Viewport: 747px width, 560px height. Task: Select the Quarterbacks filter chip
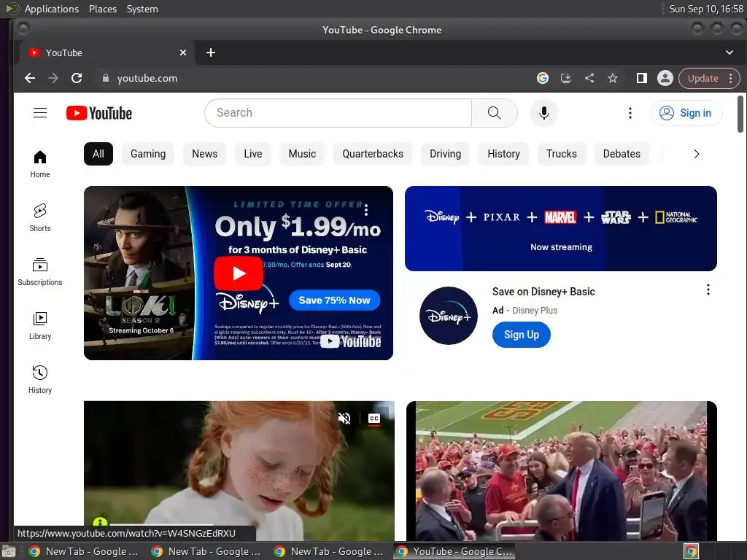coord(373,154)
